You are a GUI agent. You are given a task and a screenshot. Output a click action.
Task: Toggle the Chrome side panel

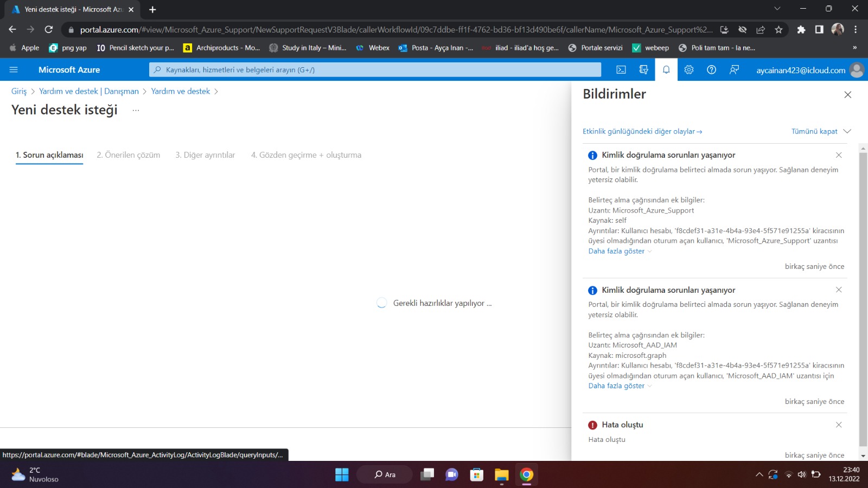click(819, 30)
